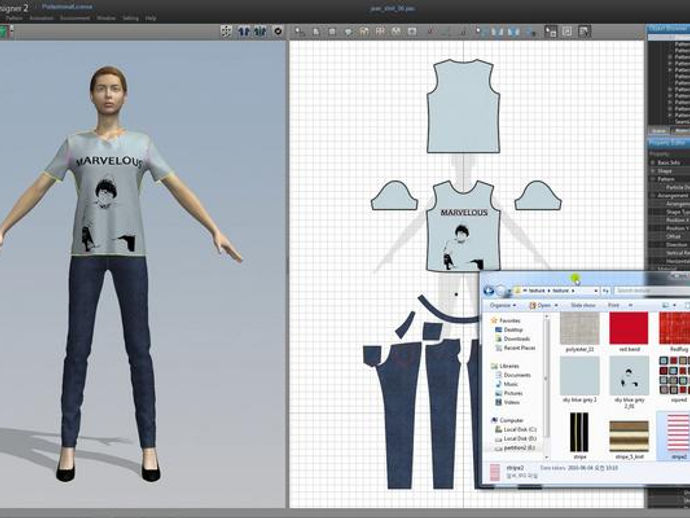This screenshot has height=518, width=690.
Task: Show more Explorer toolbar commands chevron
Action: (630, 305)
